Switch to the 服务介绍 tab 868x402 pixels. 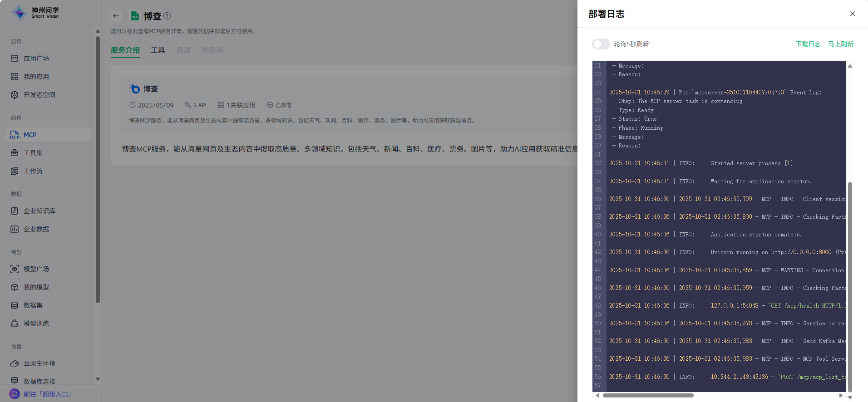[x=125, y=50]
